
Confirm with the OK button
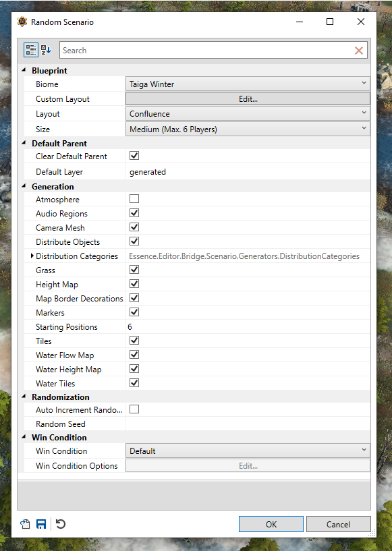point(271,524)
